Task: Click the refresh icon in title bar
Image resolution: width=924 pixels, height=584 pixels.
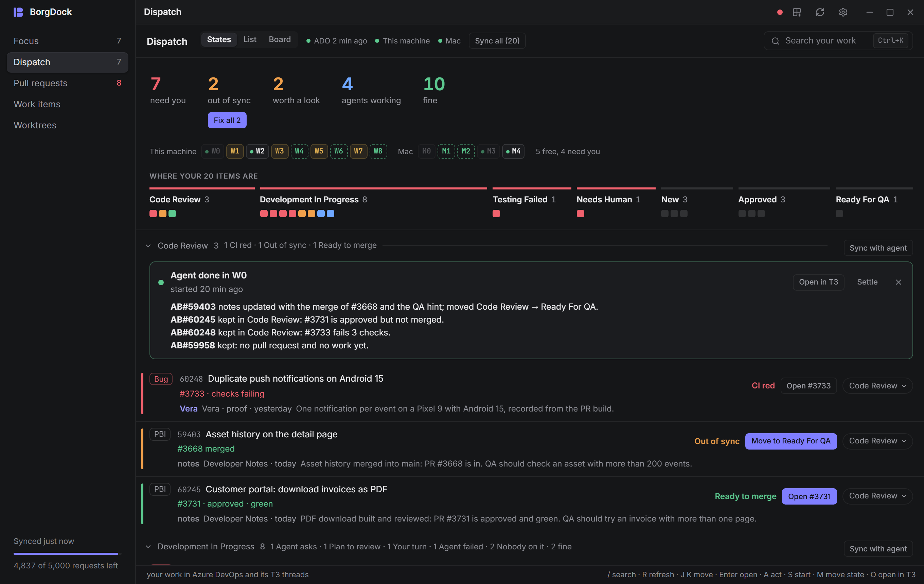Action: (x=820, y=12)
